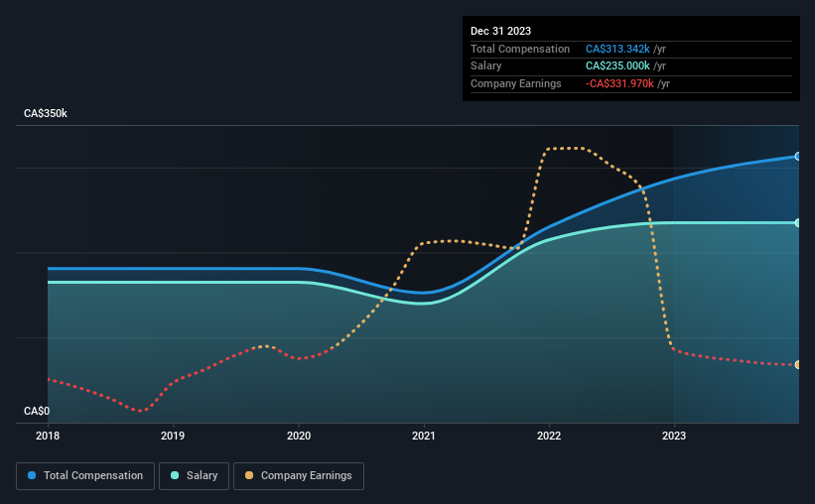Screen dimensions: 815x504
Task: Select the 2018 x-axis label
Action: click(48, 436)
